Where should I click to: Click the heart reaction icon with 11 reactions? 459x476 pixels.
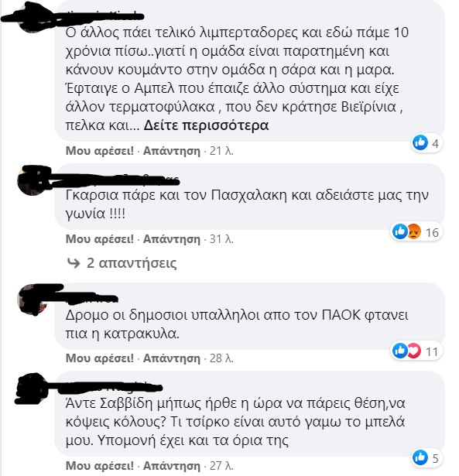pyautogui.click(x=413, y=351)
